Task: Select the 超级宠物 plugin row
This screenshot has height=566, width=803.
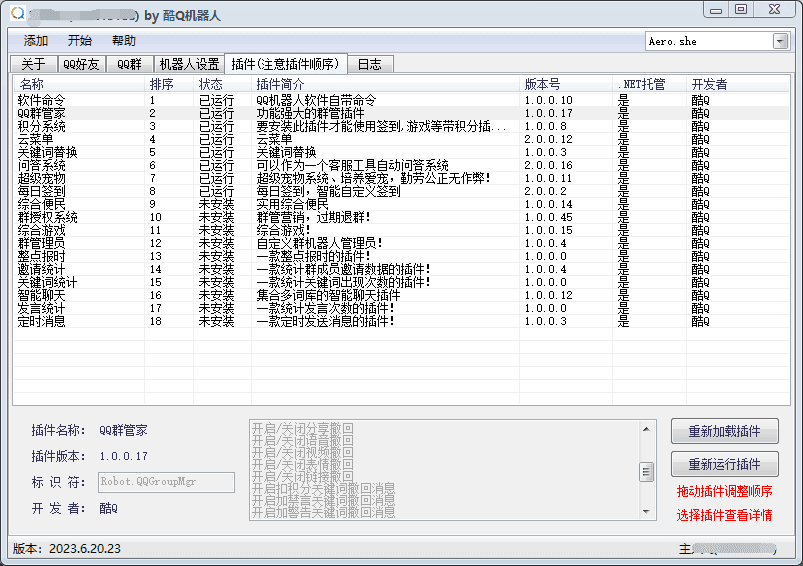Action: (402, 178)
